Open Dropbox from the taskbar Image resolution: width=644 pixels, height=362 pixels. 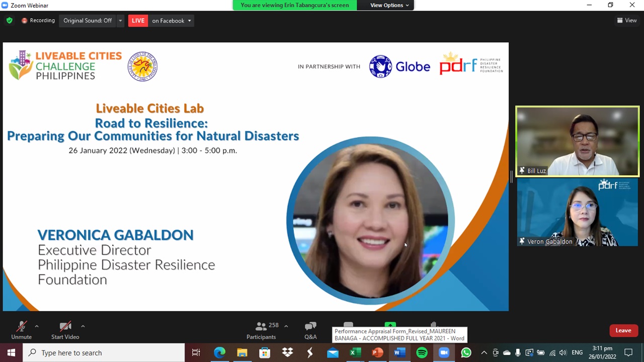pyautogui.click(x=287, y=352)
